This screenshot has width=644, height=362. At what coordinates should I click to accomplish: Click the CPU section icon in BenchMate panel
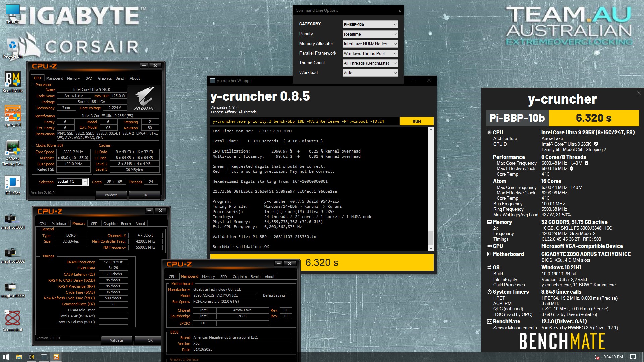click(x=489, y=132)
